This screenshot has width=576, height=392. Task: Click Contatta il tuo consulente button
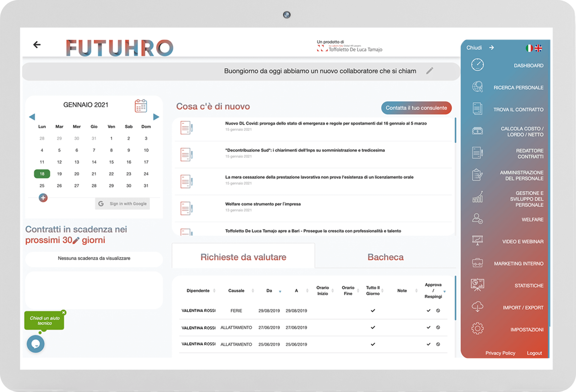(x=416, y=108)
